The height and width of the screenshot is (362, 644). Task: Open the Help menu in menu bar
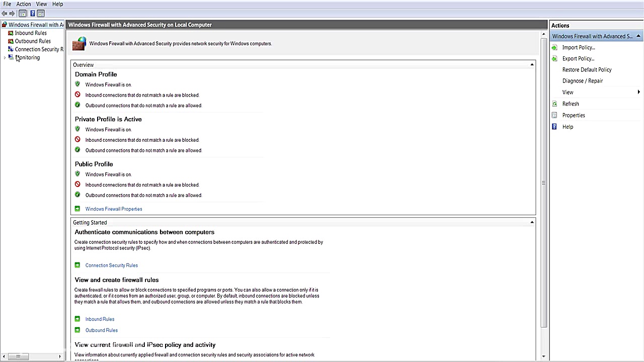pyautogui.click(x=57, y=4)
